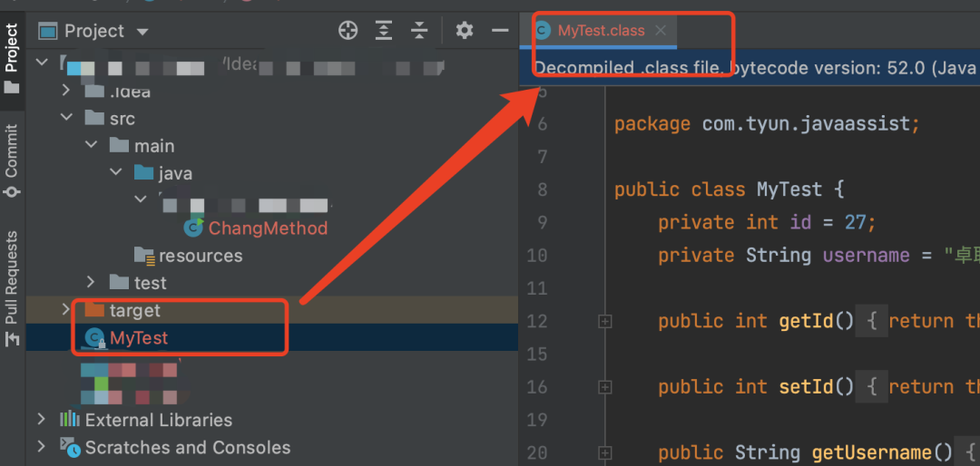The width and height of the screenshot is (980, 466).
Task: Expand the .idea folder
Action: pyautogui.click(x=66, y=91)
